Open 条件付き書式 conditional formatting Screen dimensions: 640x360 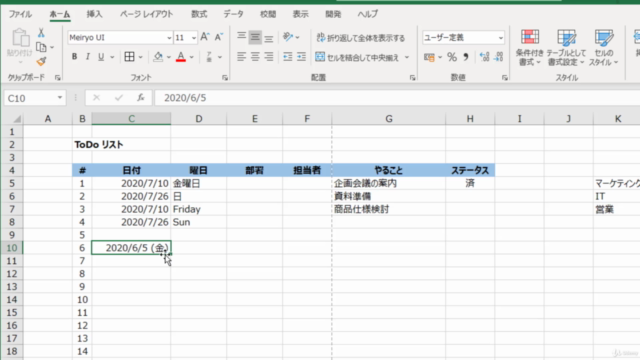point(529,47)
